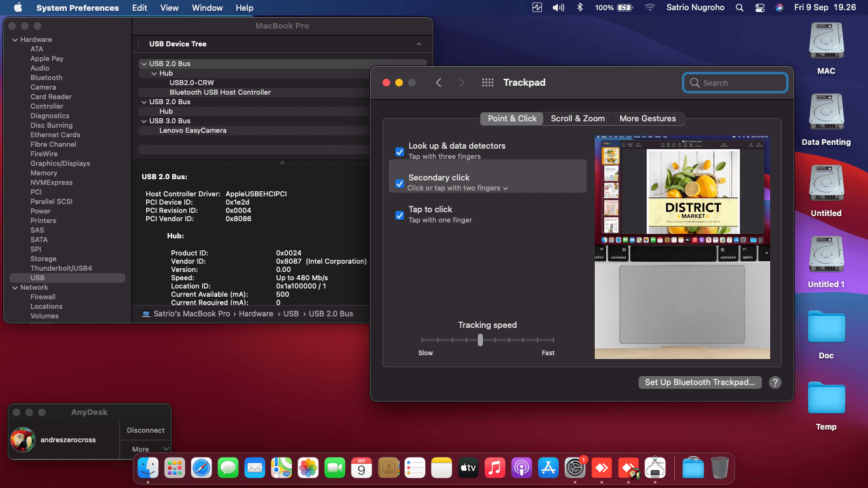Image resolution: width=868 pixels, height=488 pixels.
Task: Open Messages app in the Dock
Action: pos(228,468)
